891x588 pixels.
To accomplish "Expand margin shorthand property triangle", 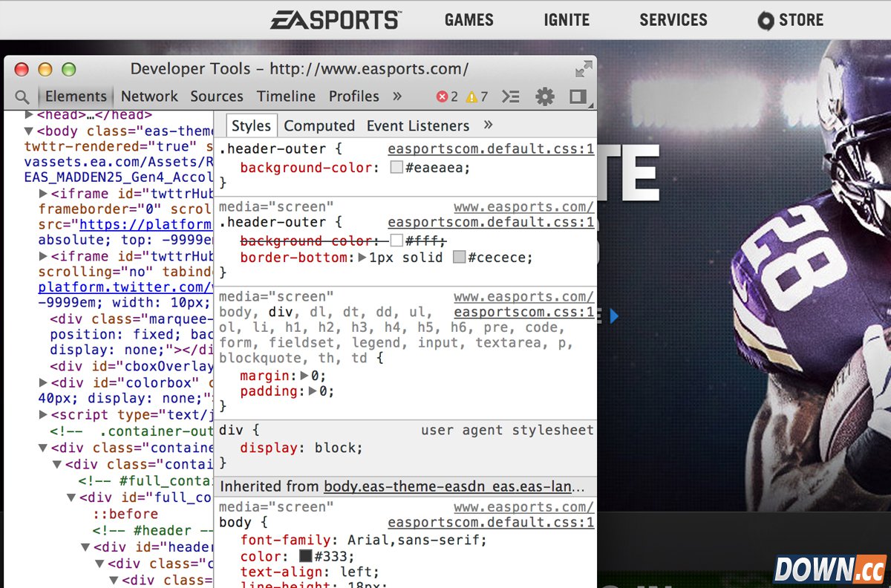I will [303, 376].
